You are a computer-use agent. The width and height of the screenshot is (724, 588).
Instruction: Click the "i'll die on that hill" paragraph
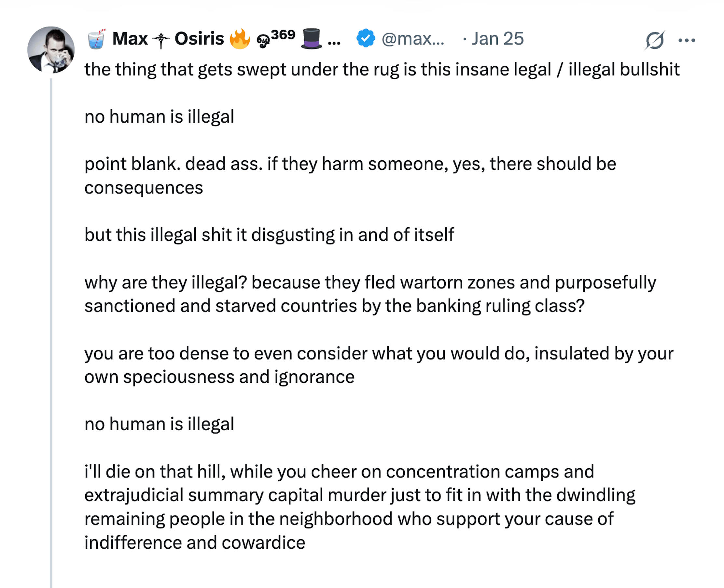click(x=360, y=507)
